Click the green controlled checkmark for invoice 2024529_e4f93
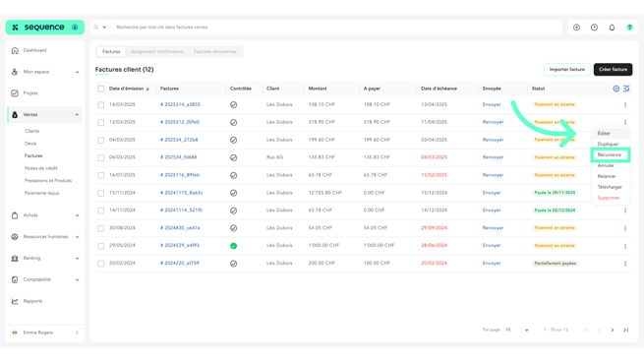This screenshot has width=644, height=362. coord(233,246)
